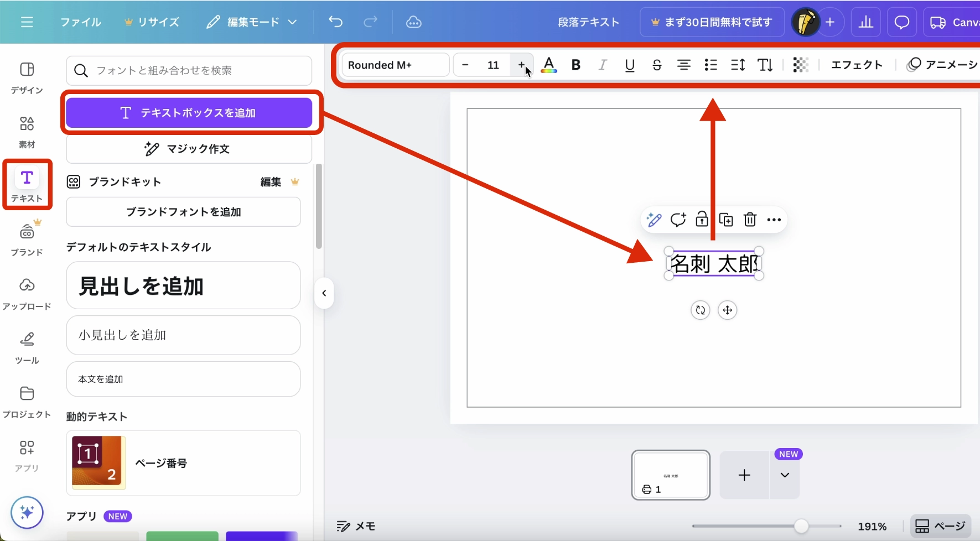The image size is (980, 541).
Task: Open the line spacing options
Action: click(x=738, y=65)
